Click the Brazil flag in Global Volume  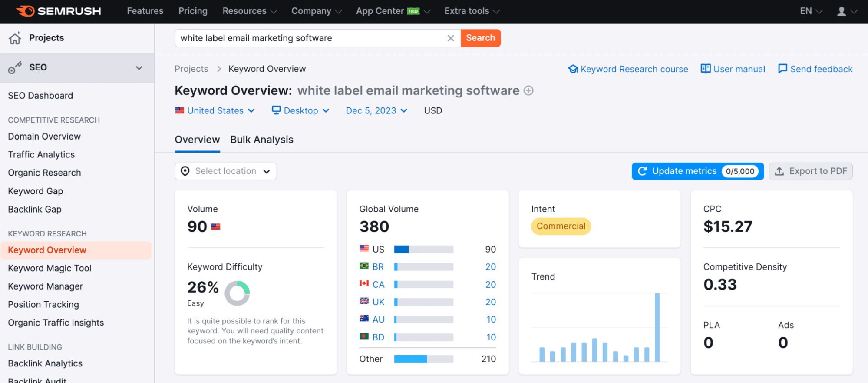click(364, 266)
